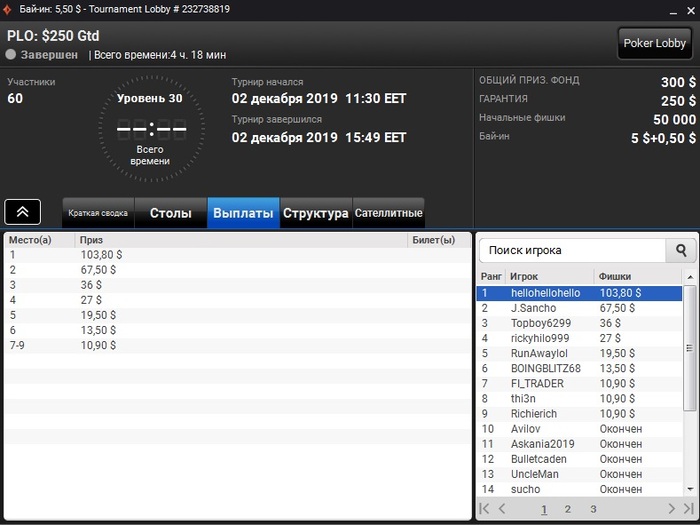Go to previous page of player list
Image resolution: width=700 pixels, height=525 pixels.
point(502,508)
